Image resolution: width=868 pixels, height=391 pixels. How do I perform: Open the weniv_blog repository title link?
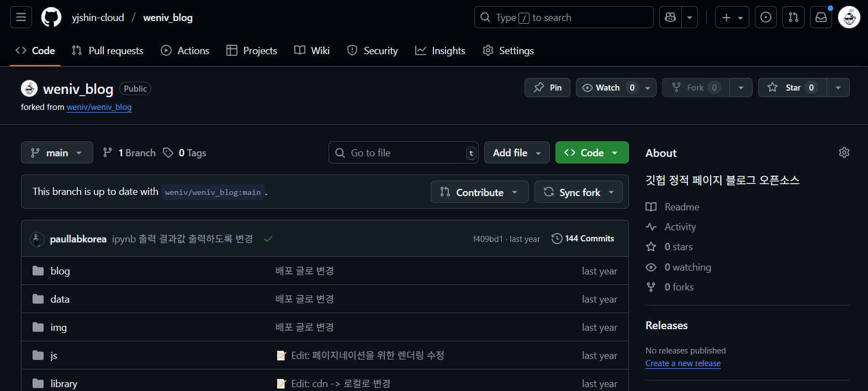(x=78, y=89)
